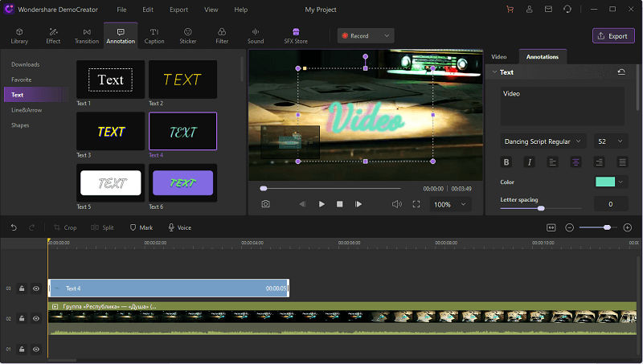
Task: Lock track 01
Action: [x=22, y=350]
